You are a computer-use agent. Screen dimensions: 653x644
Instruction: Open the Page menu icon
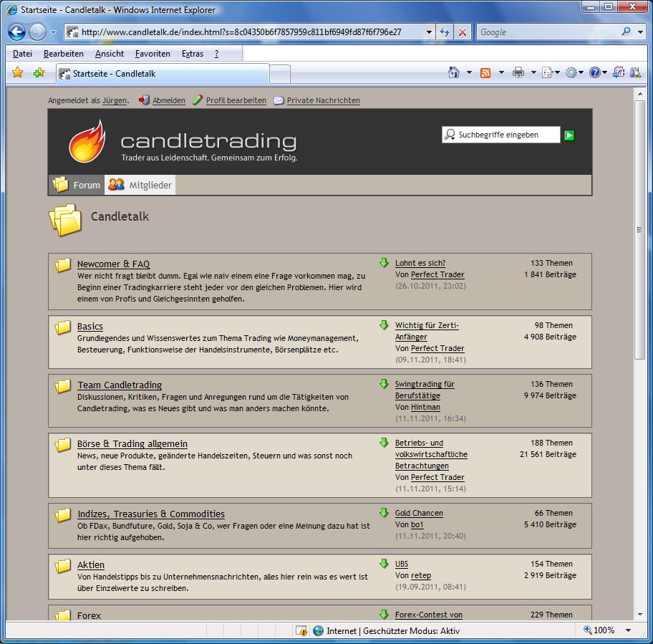click(551, 73)
